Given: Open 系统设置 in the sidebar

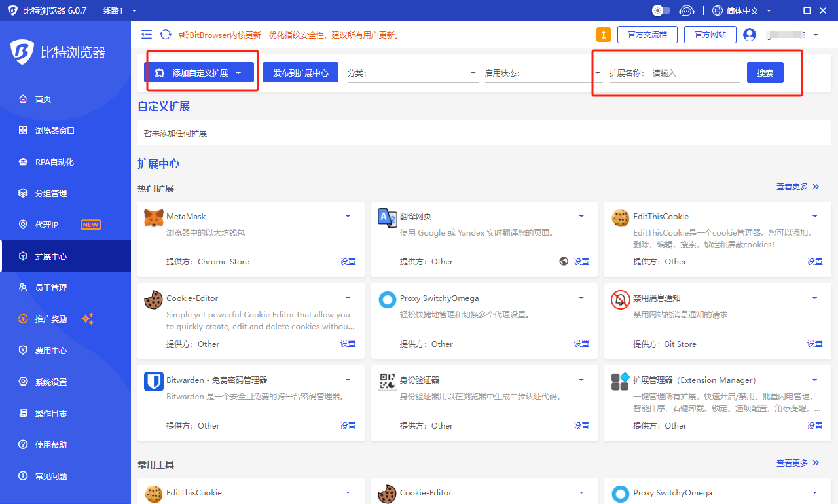Looking at the screenshot, I should (x=65, y=382).
